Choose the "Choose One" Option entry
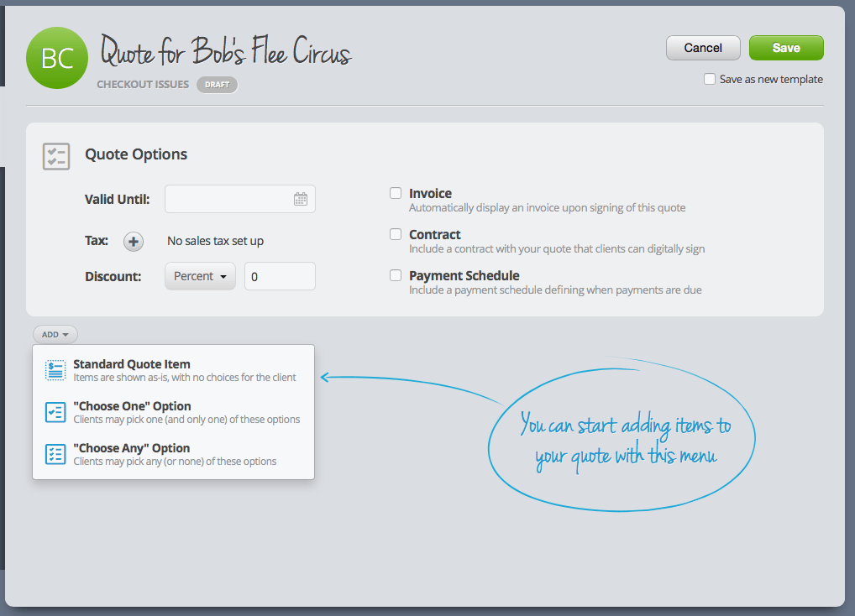Image resolution: width=855 pixels, height=616 pixels. pos(132,407)
